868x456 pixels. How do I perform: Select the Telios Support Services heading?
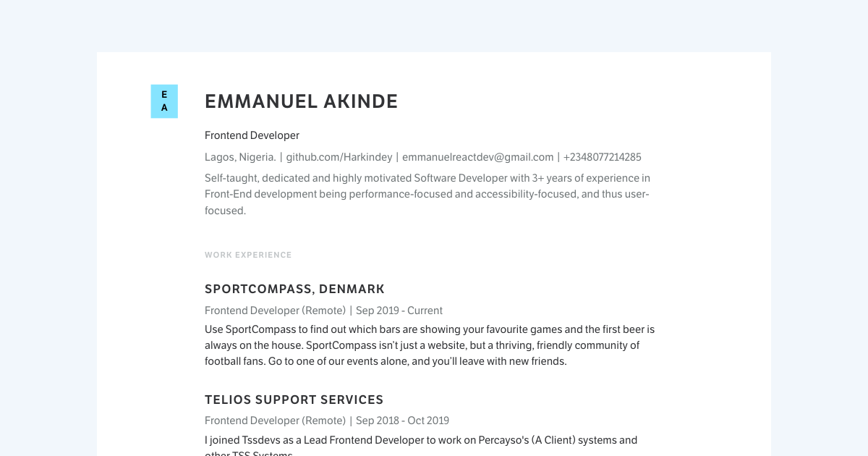point(294,400)
